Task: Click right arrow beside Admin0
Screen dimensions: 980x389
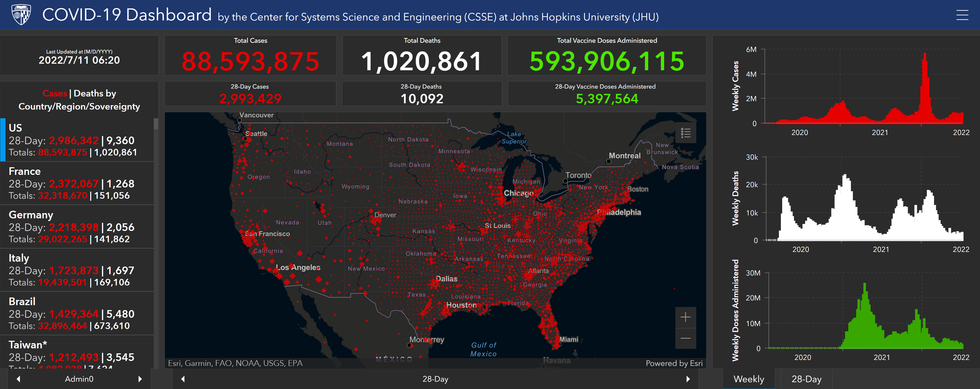Action: [140, 379]
